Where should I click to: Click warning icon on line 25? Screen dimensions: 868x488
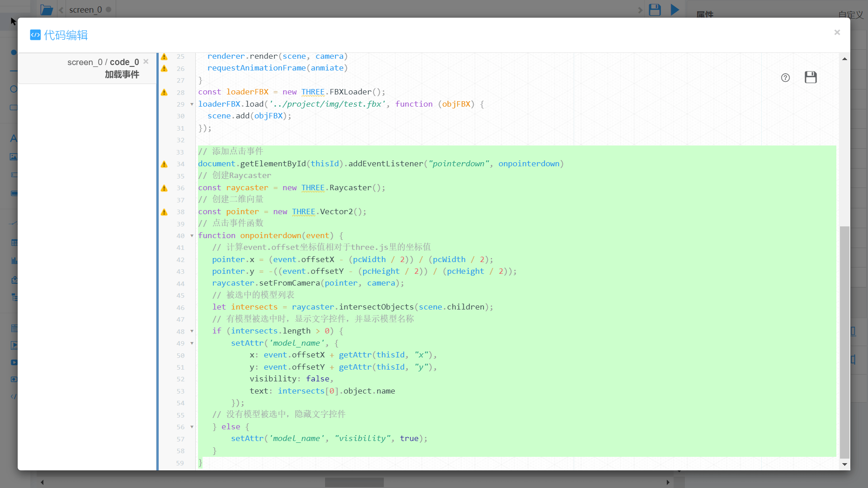[x=164, y=56]
